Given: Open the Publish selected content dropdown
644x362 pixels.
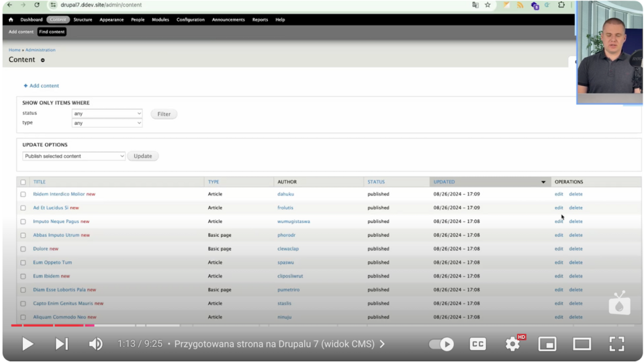Looking at the screenshot, I should [x=74, y=156].
